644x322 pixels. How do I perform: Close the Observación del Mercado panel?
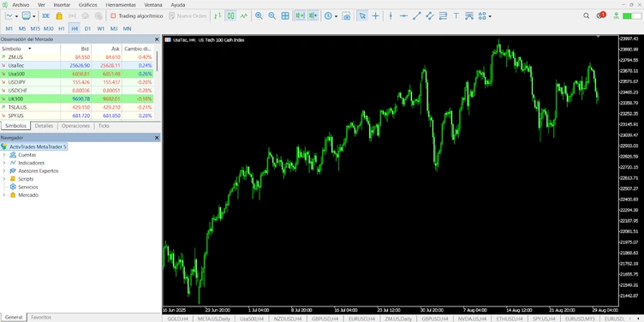click(157, 39)
